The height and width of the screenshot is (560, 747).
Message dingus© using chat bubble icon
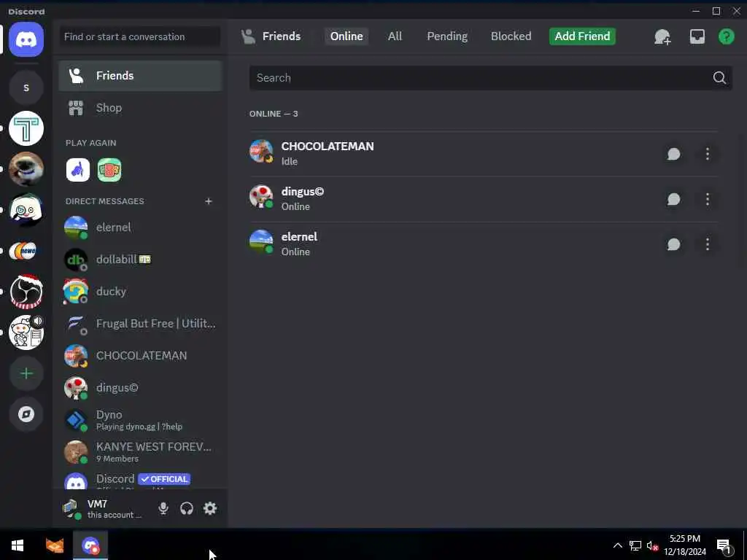(673, 199)
